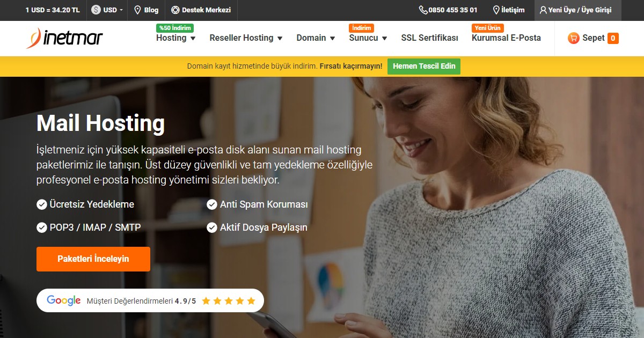Click the POP3 / IMAP / SMTP checkmark
Image resolution: width=644 pixels, height=338 pixels.
41,227
